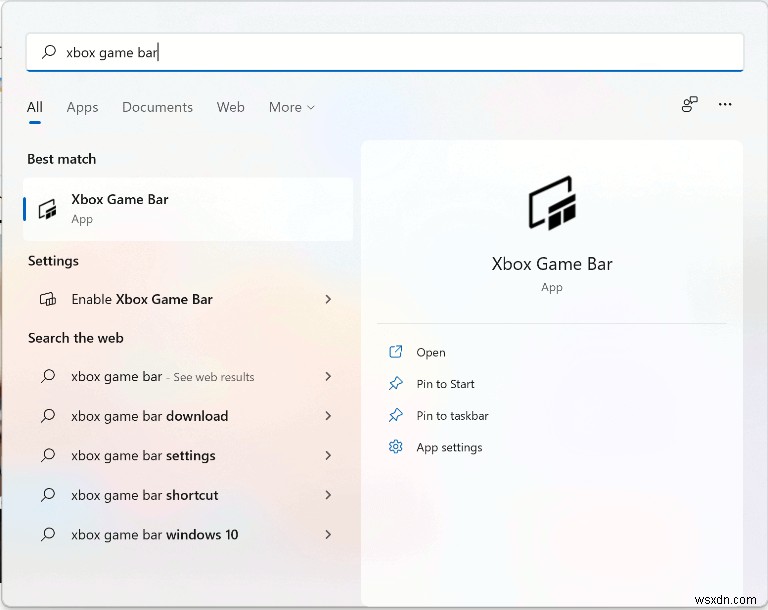This screenshot has width=768, height=610.
Task: Click the search magnifier icon in search box
Action: [49, 51]
